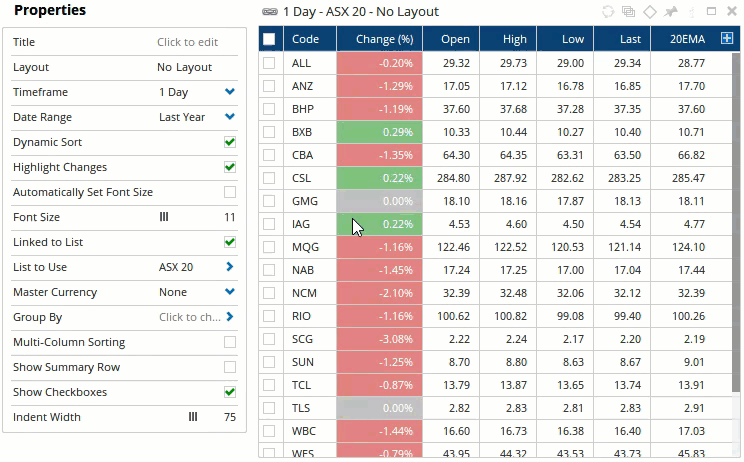This screenshot has height=462, width=744.
Task: Toggle the Dynamic Sort checkbox
Action: click(230, 142)
